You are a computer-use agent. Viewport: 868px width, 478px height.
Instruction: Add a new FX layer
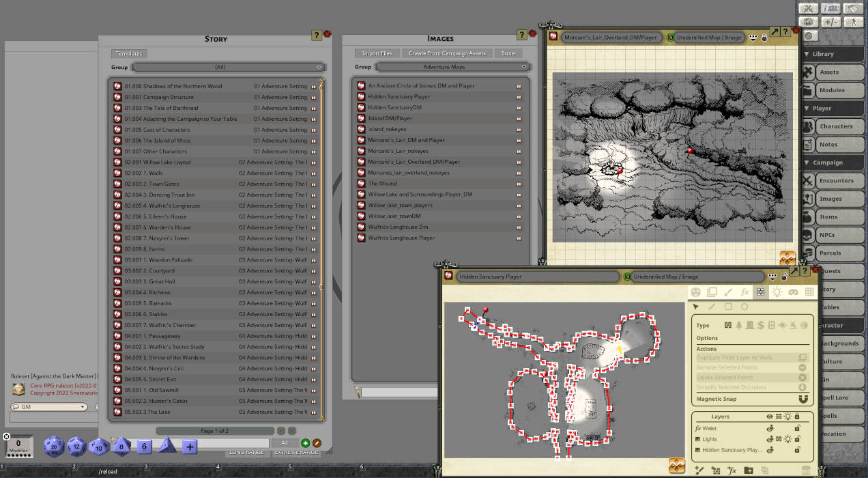coord(732,470)
